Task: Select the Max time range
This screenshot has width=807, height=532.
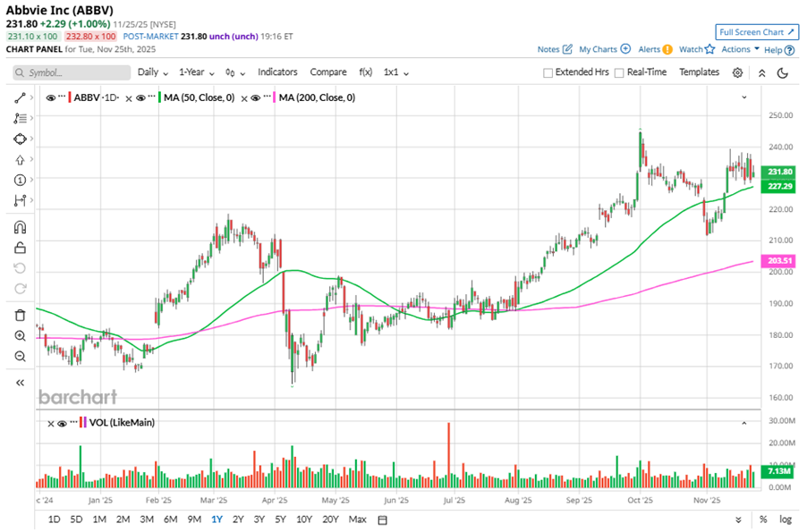Action: click(357, 519)
